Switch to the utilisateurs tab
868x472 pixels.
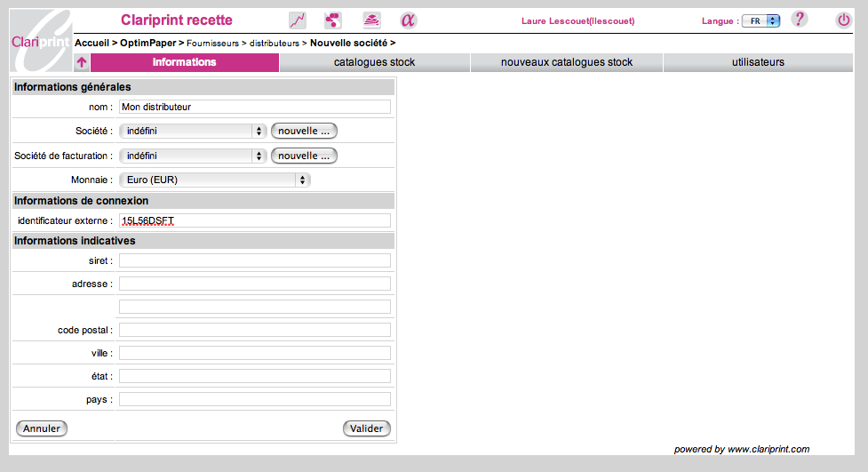click(x=758, y=62)
